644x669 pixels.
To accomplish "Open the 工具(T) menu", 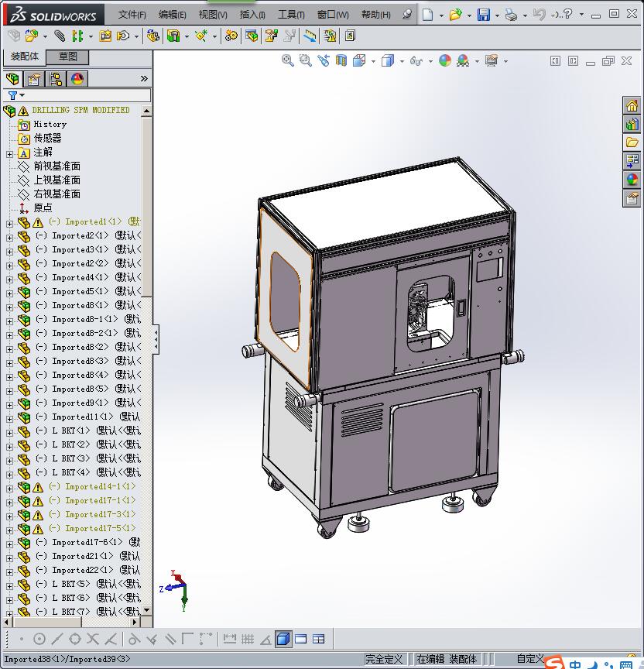I will pos(291,15).
